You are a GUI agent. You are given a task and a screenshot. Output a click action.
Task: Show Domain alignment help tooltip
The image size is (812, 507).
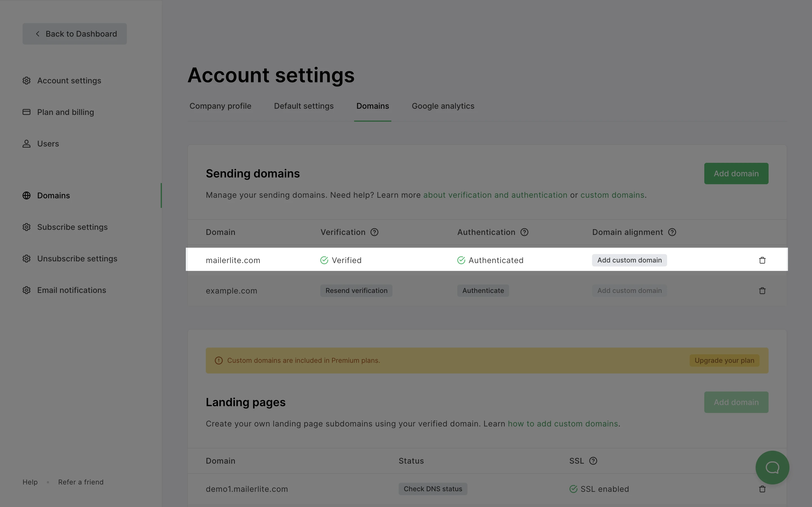pos(672,232)
